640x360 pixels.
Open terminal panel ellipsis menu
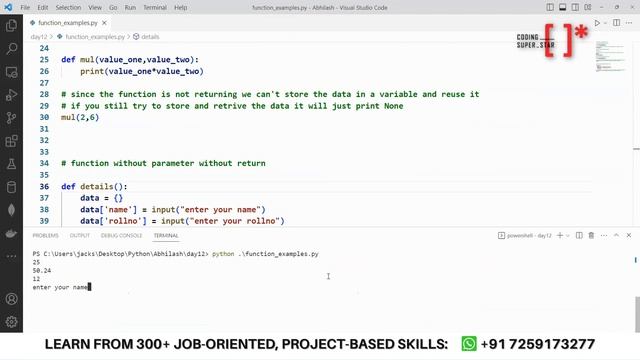[x=604, y=236]
